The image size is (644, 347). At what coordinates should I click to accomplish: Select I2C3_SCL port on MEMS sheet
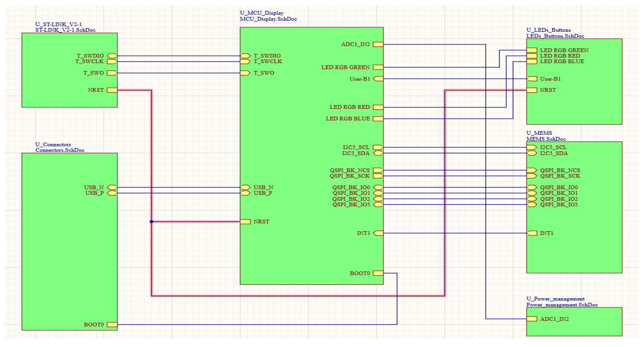[x=532, y=147]
